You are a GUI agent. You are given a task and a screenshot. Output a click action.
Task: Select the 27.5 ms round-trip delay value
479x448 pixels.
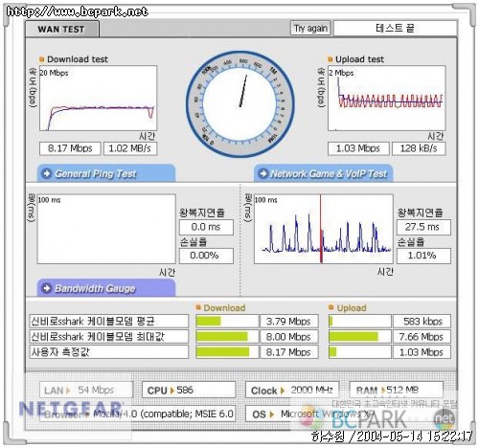[x=423, y=227]
